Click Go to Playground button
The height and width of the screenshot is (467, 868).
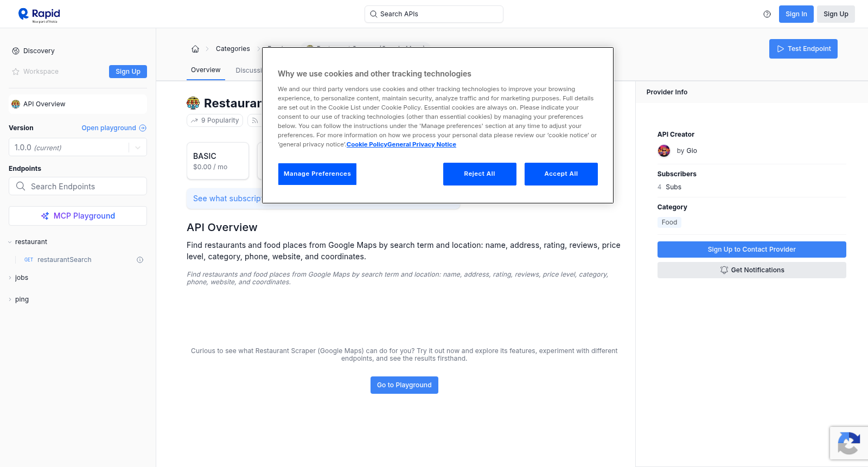[404, 385]
